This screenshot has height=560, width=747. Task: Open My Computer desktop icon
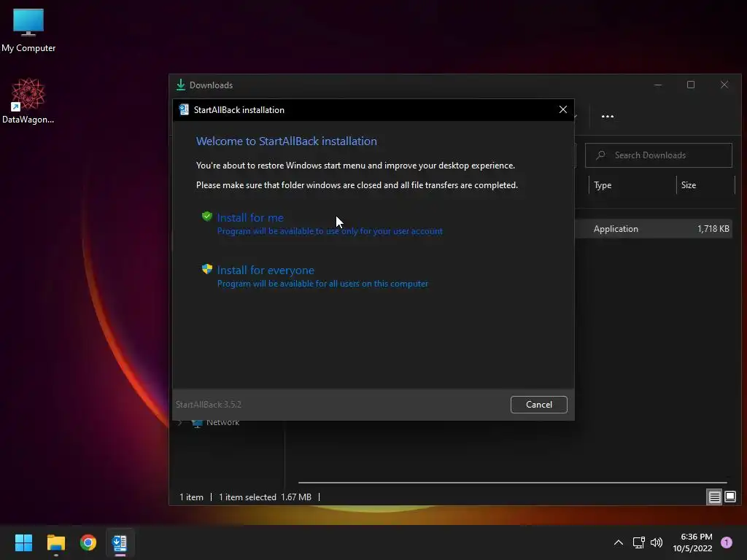click(28, 31)
